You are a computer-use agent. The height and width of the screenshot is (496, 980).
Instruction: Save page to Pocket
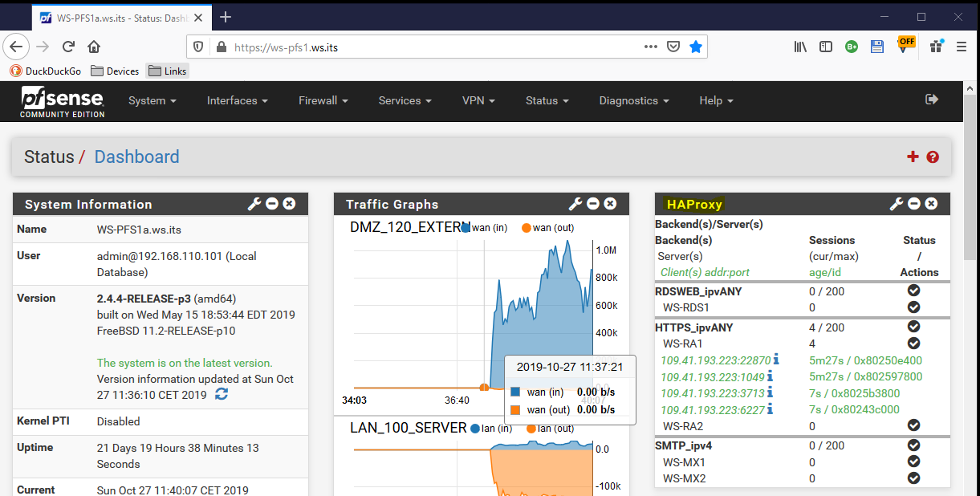click(673, 47)
